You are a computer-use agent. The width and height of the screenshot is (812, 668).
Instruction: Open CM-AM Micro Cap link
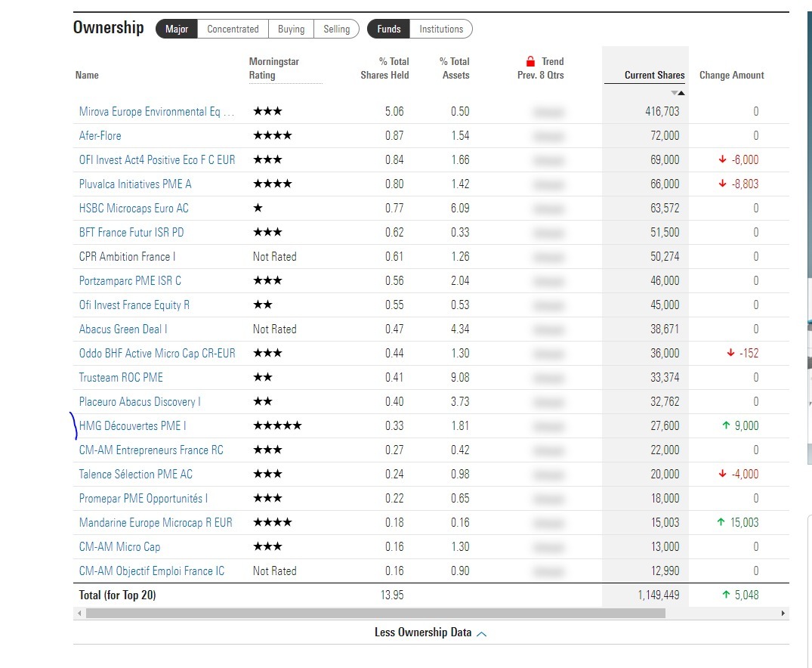119,547
